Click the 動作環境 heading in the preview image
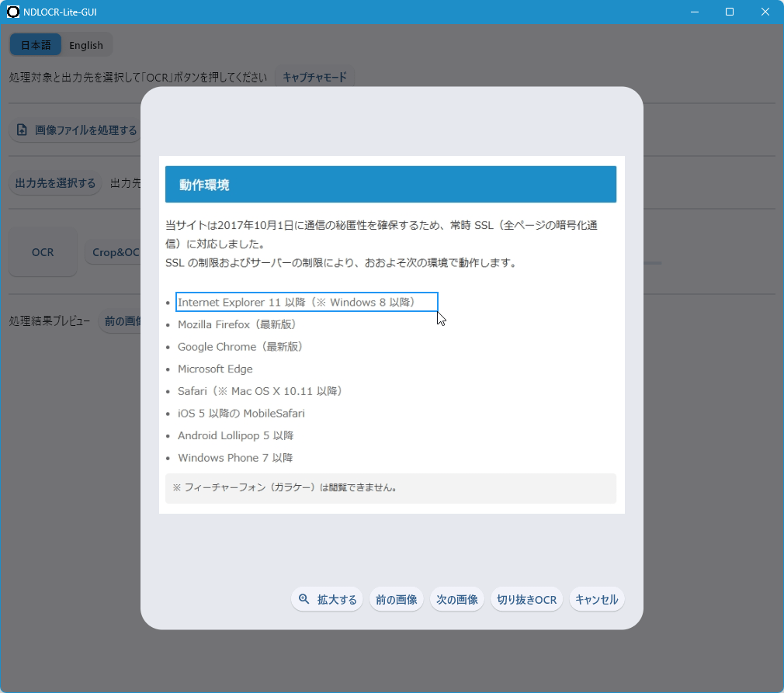Viewport: 784px width, 693px height. (x=204, y=185)
